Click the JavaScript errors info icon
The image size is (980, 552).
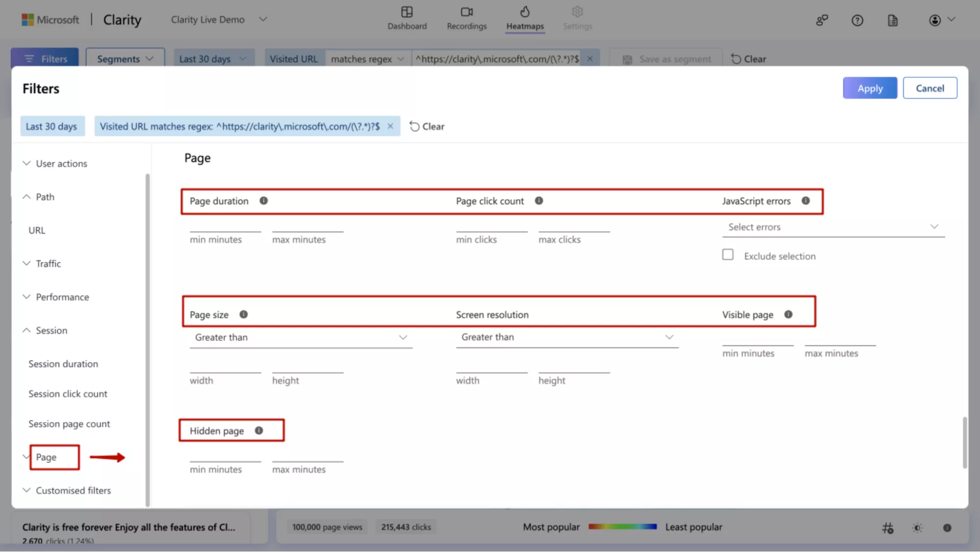coord(805,201)
